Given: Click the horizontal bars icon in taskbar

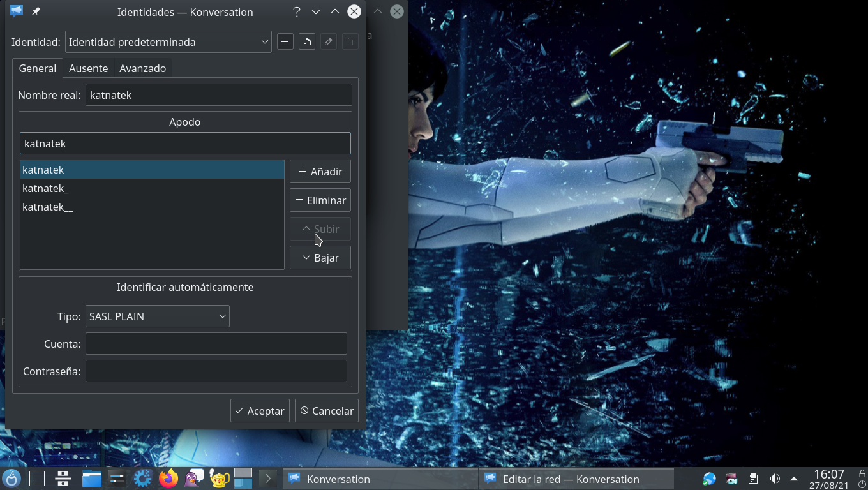Looking at the screenshot, I should (x=63, y=478).
